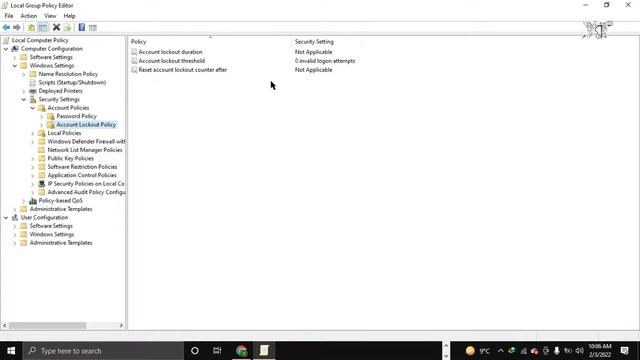Select Software Restriction Policies item
Image resolution: width=640 pixels, height=360 pixels.
tap(82, 167)
